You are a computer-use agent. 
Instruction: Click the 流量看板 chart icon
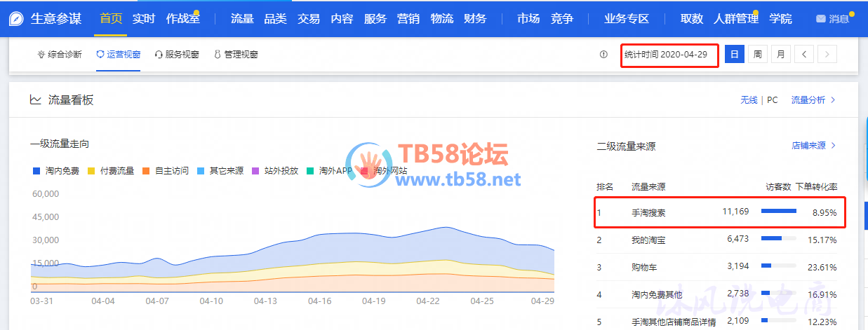[35, 100]
